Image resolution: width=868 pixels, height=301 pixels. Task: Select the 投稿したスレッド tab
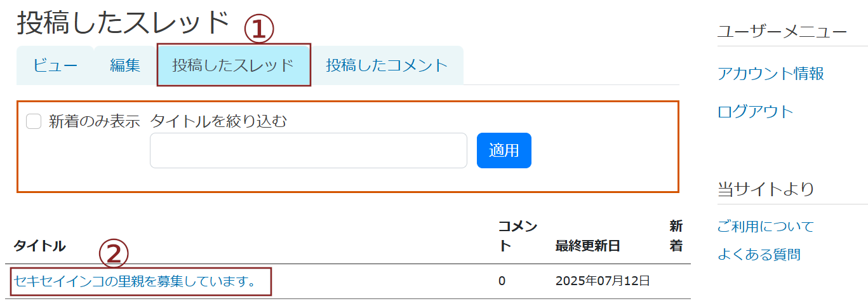coord(233,65)
